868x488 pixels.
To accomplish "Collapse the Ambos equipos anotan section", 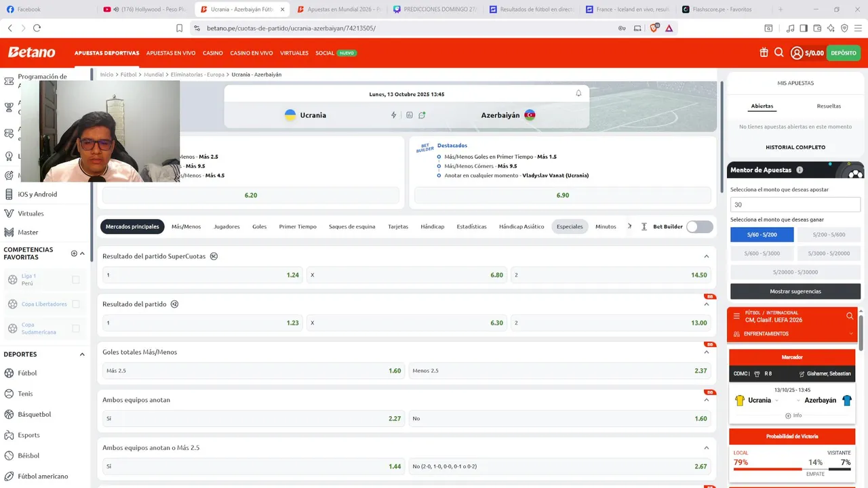I will coord(706,400).
